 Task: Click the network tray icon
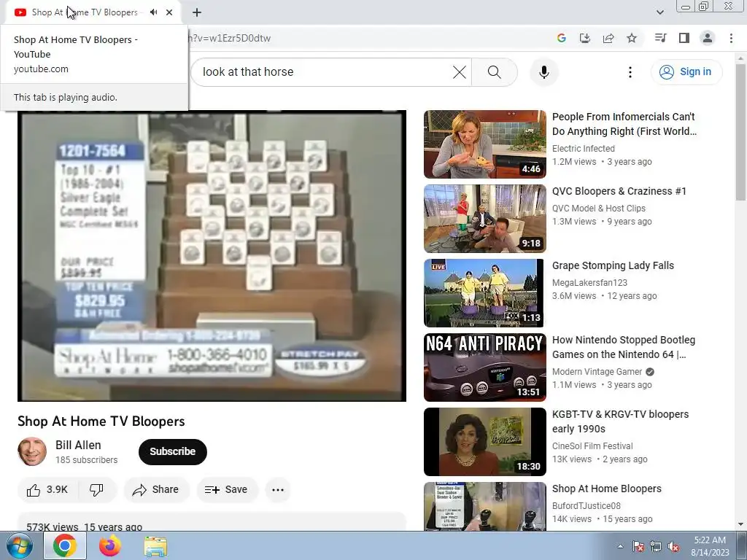tap(656, 547)
